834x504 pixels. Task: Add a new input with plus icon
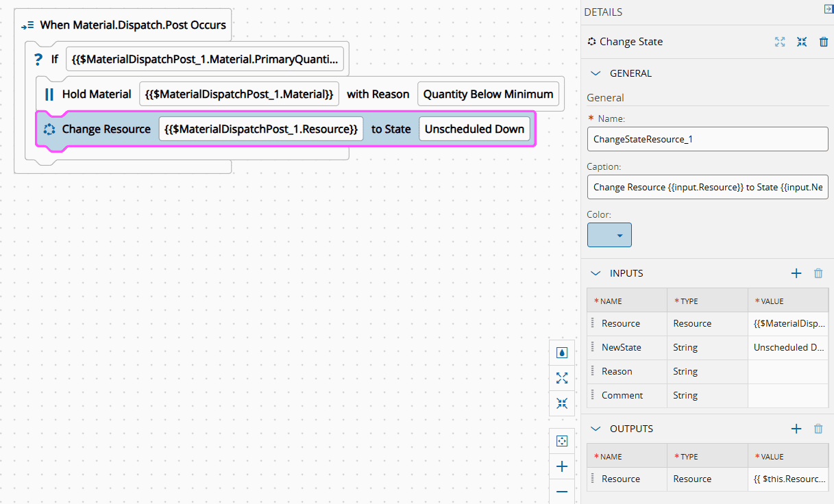[796, 273]
